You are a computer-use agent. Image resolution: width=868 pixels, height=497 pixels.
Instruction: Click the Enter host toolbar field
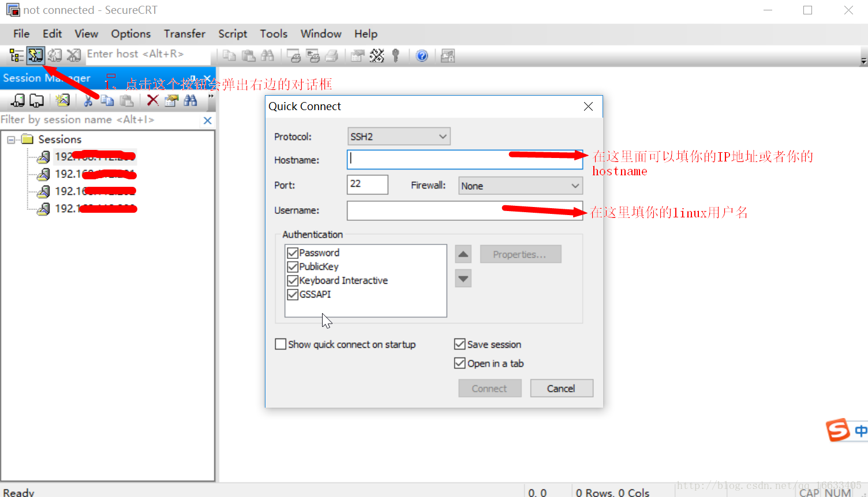[x=148, y=54]
